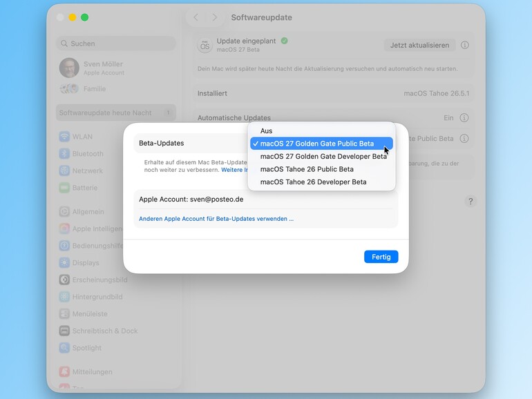Open the Weitere Infos link
This screenshot has width=532, height=399.
234,170
